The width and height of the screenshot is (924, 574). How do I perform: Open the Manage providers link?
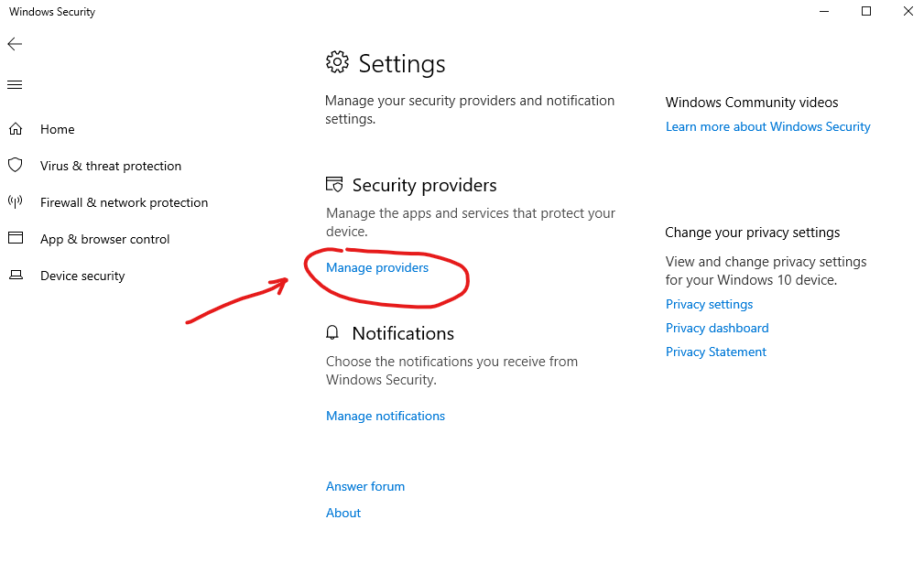[x=376, y=267]
